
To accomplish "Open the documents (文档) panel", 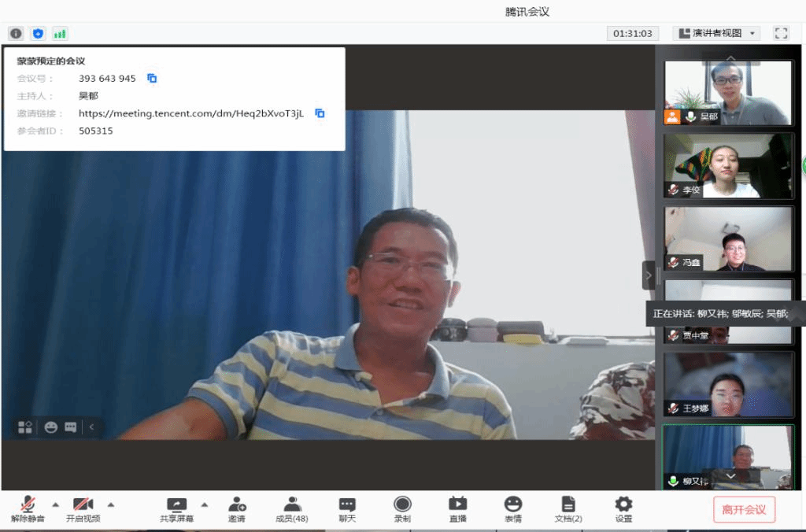I will point(568,509).
